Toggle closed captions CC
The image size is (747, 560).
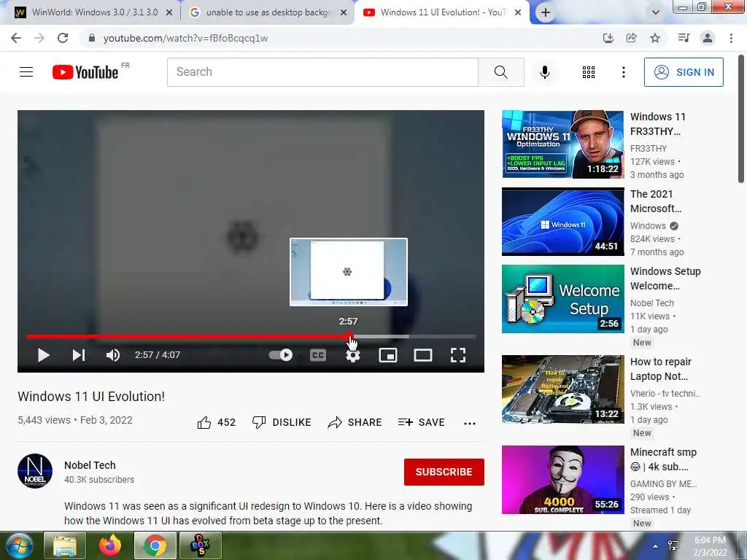click(318, 355)
